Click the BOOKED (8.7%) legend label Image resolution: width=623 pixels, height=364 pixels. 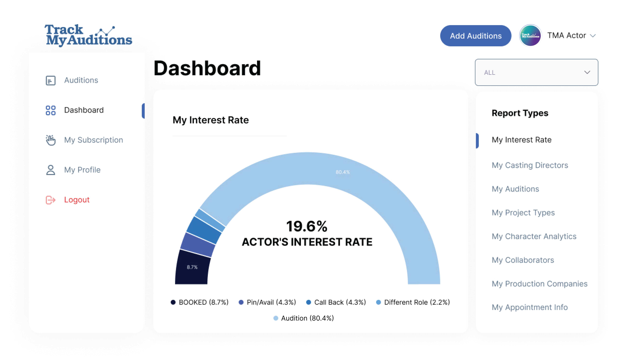coord(203,302)
